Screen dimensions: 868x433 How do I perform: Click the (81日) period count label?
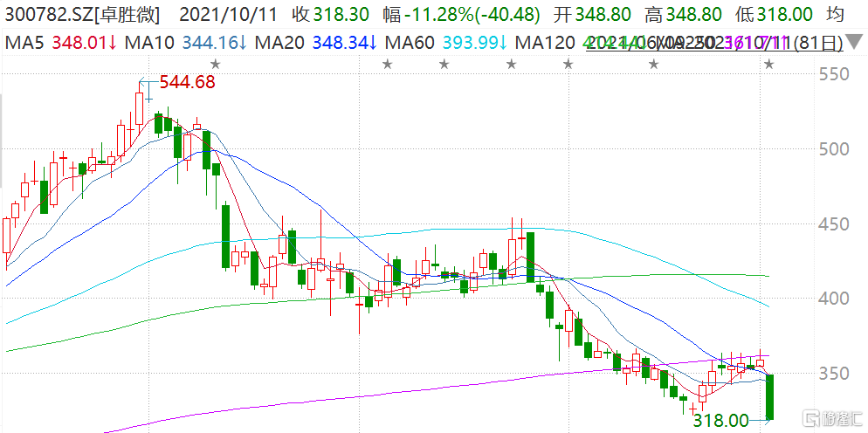pyautogui.click(x=818, y=42)
